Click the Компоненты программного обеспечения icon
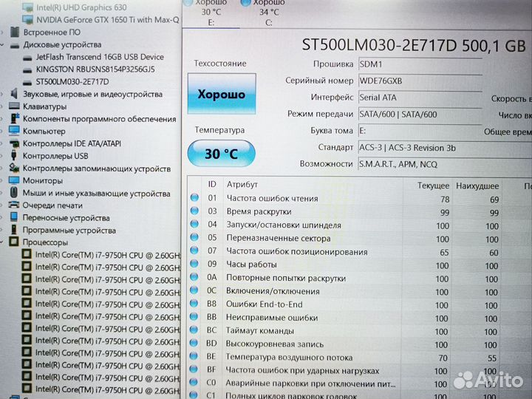 pyautogui.click(x=15, y=118)
